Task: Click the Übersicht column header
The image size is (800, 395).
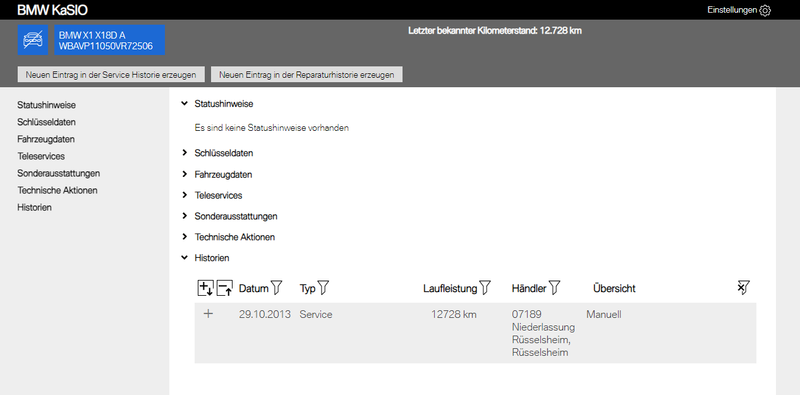Action: pyautogui.click(x=614, y=288)
